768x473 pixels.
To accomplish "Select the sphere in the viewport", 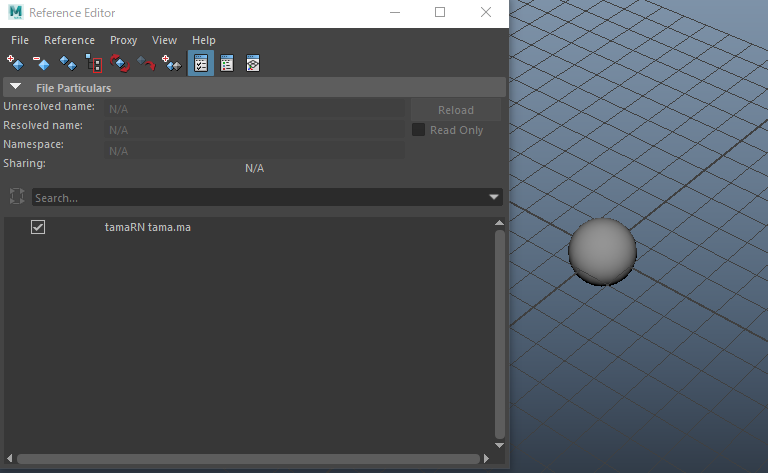I will pos(602,252).
